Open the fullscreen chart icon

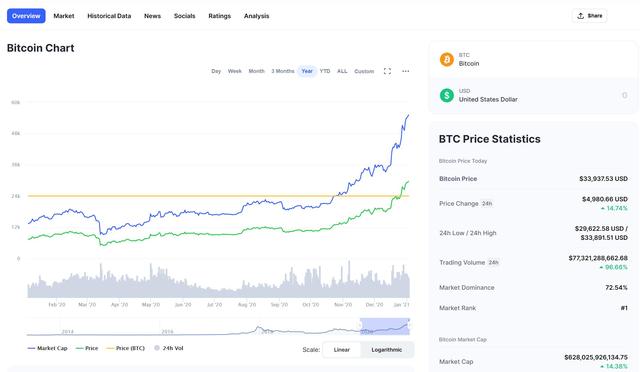coord(387,71)
